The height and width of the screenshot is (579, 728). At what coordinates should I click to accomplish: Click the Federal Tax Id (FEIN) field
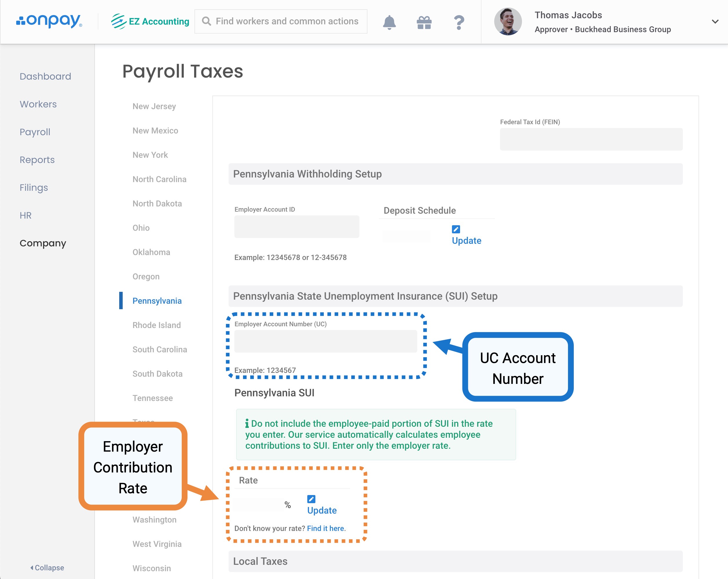[x=591, y=139]
